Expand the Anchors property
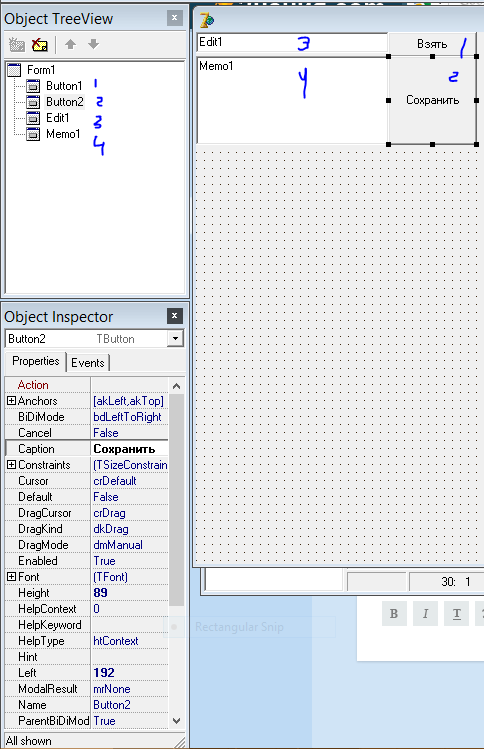 (11, 401)
